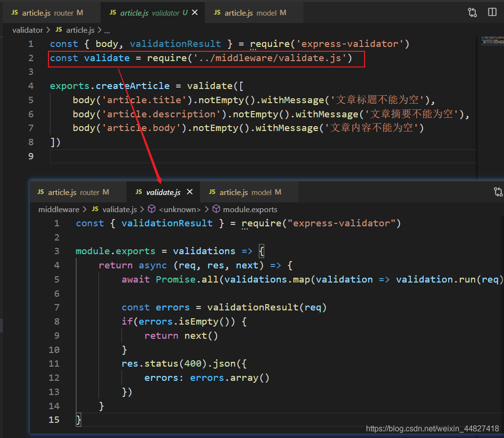
Task: Click errors.array() on line 12
Action: (x=229, y=378)
